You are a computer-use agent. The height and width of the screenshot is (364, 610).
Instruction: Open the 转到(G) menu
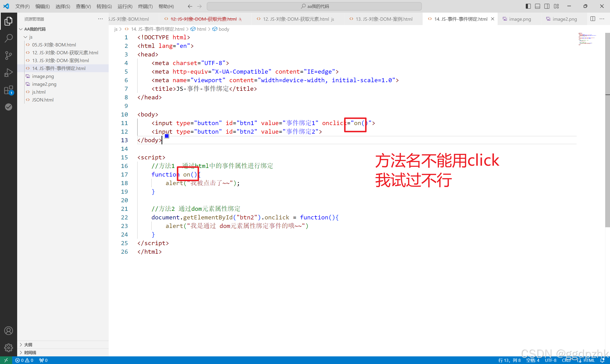(104, 6)
